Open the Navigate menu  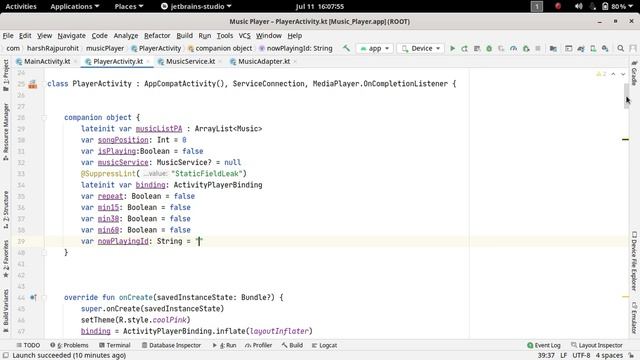[71, 36]
